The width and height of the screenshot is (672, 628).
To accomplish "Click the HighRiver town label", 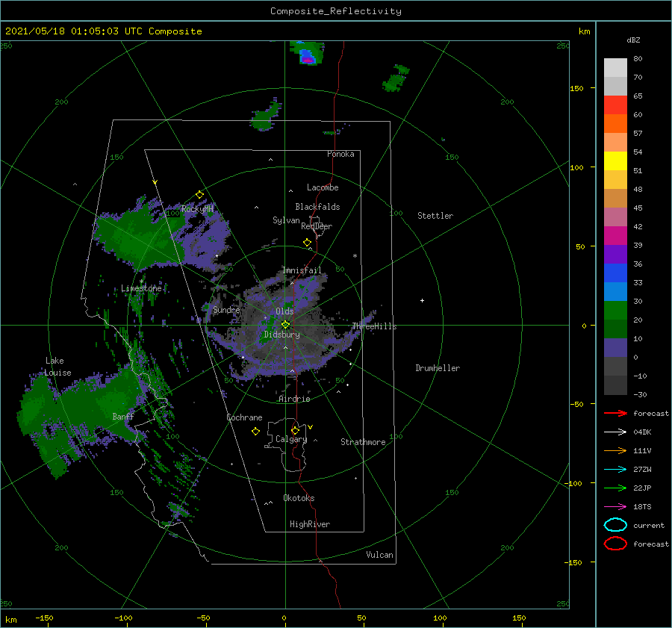I will (310, 524).
